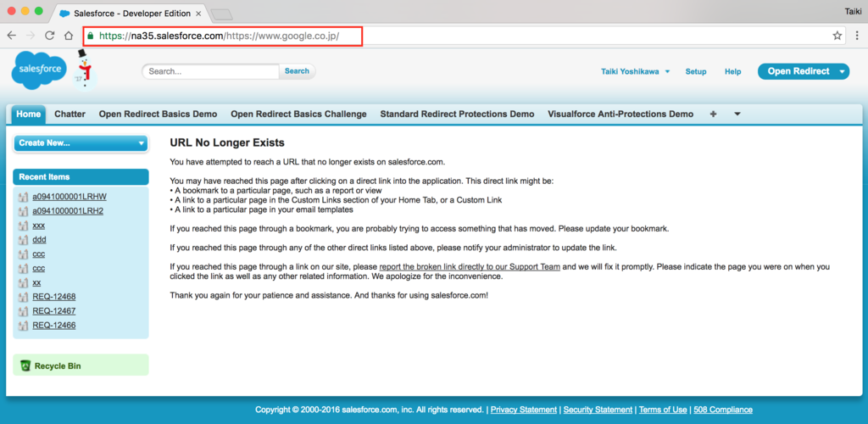Open Visualforce Anti-Protections Demo tab
The width and height of the screenshot is (868, 424).
click(x=620, y=114)
